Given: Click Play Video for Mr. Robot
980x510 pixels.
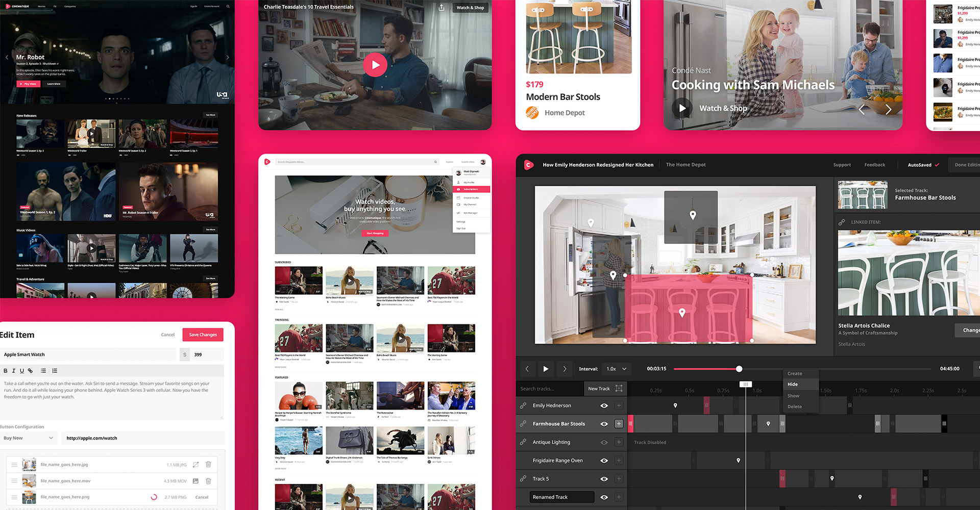Looking at the screenshot, I should tap(28, 84).
